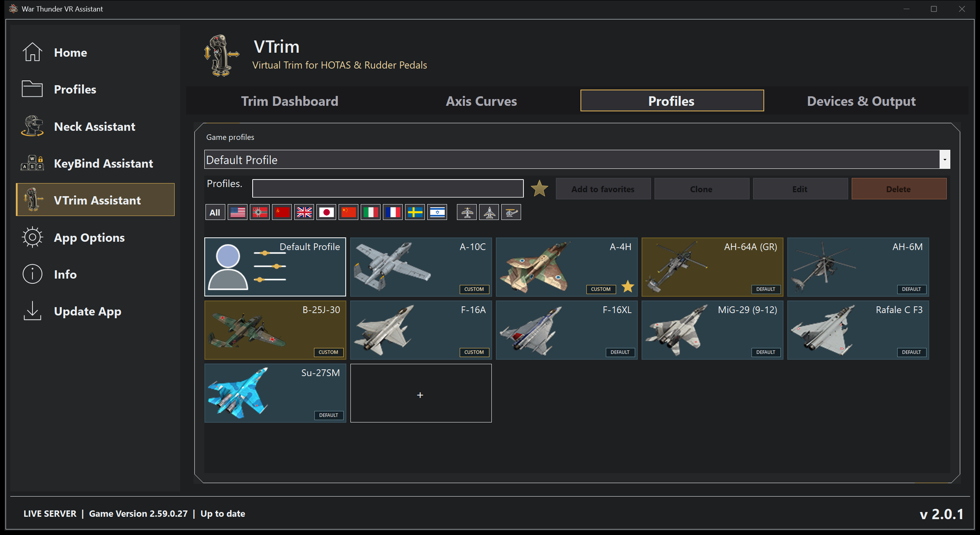Filter by helicopter icon
Image resolution: width=980 pixels, height=535 pixels.
pyautogui.click(x=511, y=212)
